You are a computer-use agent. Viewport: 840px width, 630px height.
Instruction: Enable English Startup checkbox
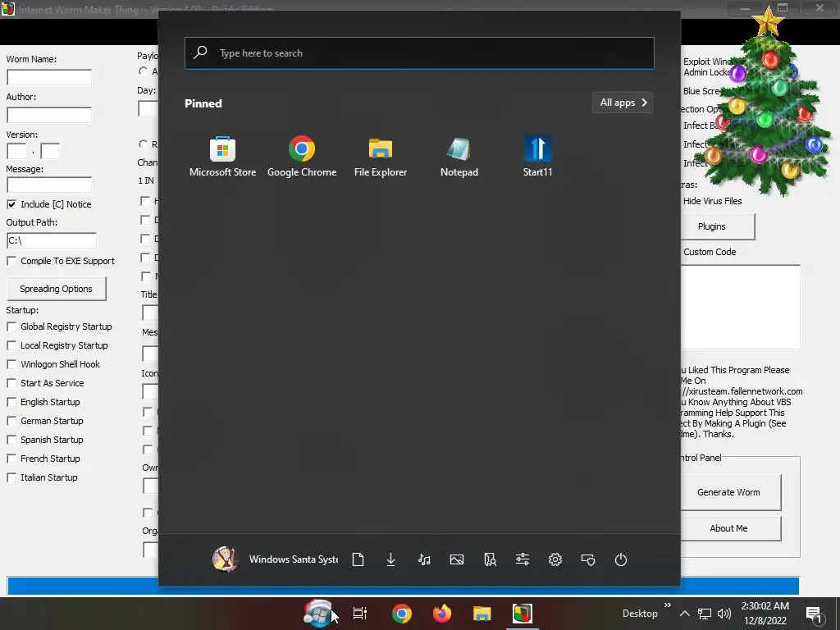(11, 402)
